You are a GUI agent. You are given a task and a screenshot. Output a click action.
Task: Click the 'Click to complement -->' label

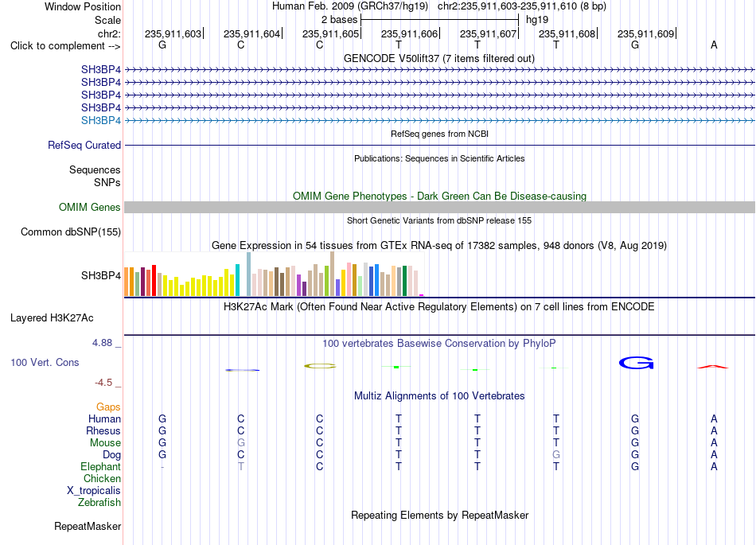(x=65, y=46)
